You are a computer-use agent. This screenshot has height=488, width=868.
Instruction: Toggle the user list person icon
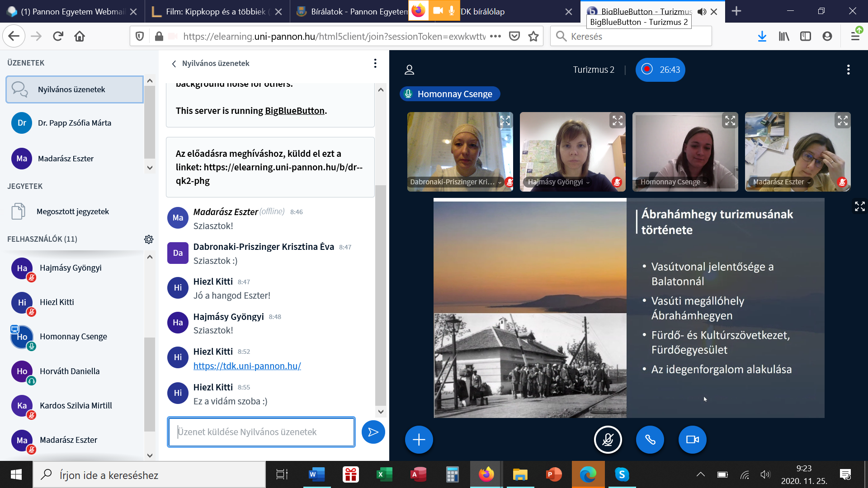click(409, 70)
